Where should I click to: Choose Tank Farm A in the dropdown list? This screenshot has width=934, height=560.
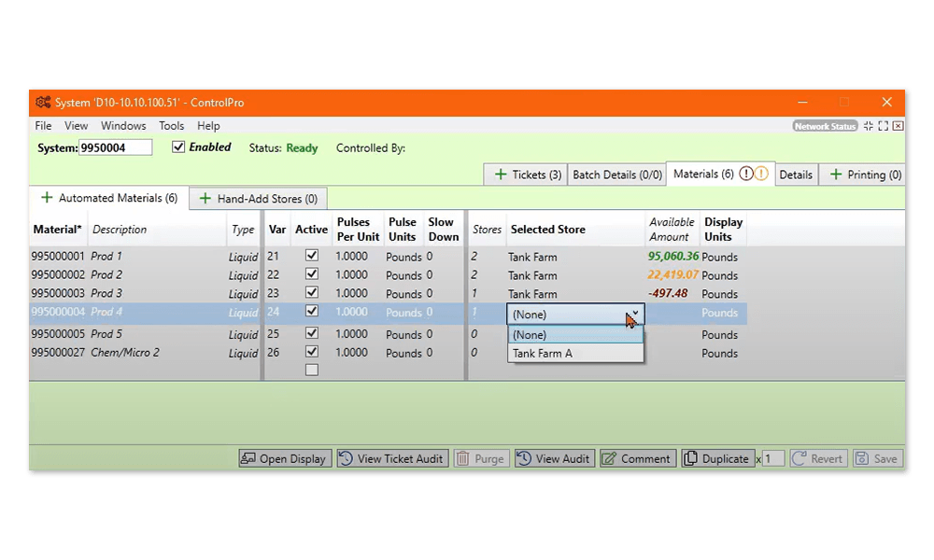click(x=575, y=353)
